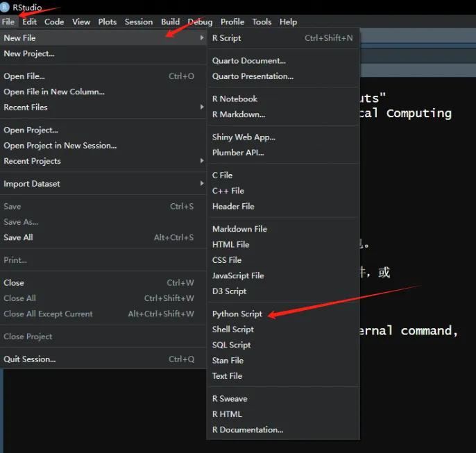Create a new C File
This screenshot has width=476, height=453.
(x=283, y=175)
